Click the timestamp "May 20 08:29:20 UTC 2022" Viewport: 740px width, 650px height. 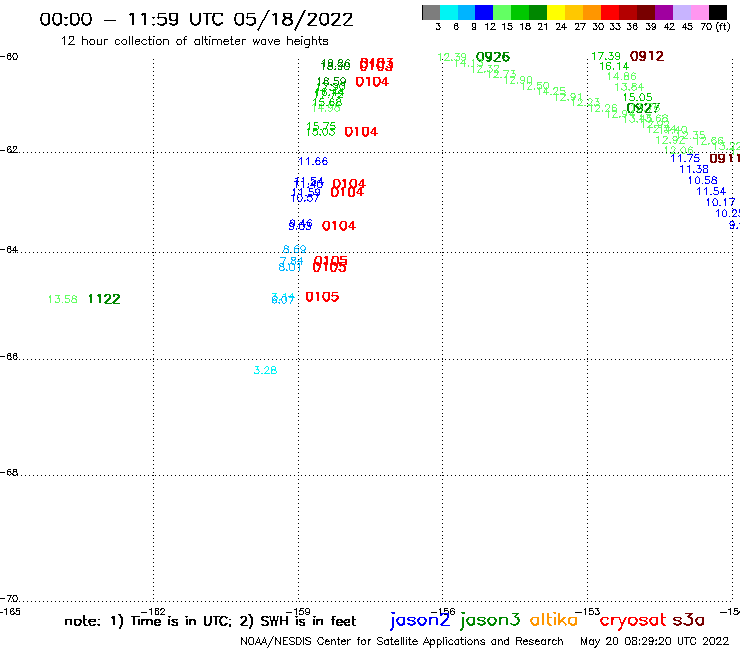(x=654, y=642)
